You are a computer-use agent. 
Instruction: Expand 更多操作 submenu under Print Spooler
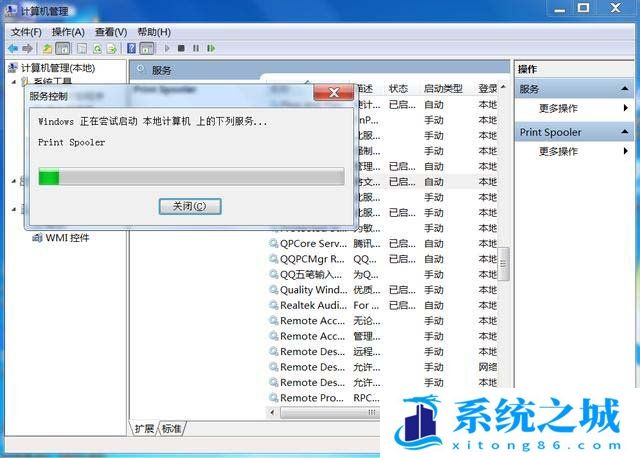[626, 151]
